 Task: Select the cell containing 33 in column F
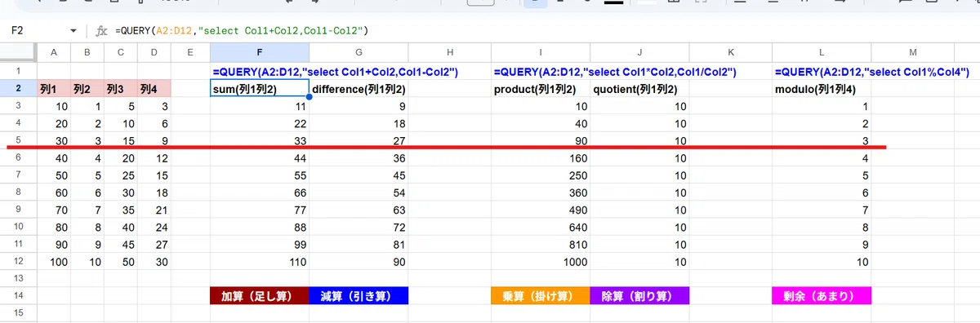pos(260,140)
